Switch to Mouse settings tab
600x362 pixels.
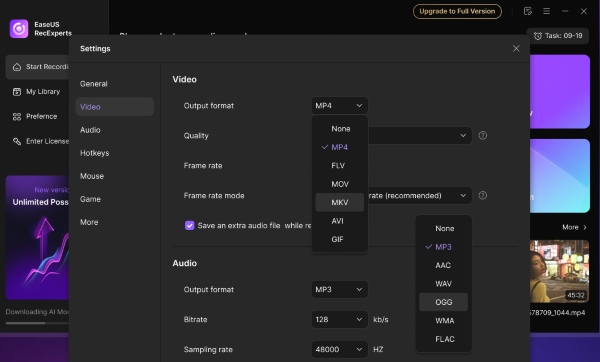pos(115,176)
